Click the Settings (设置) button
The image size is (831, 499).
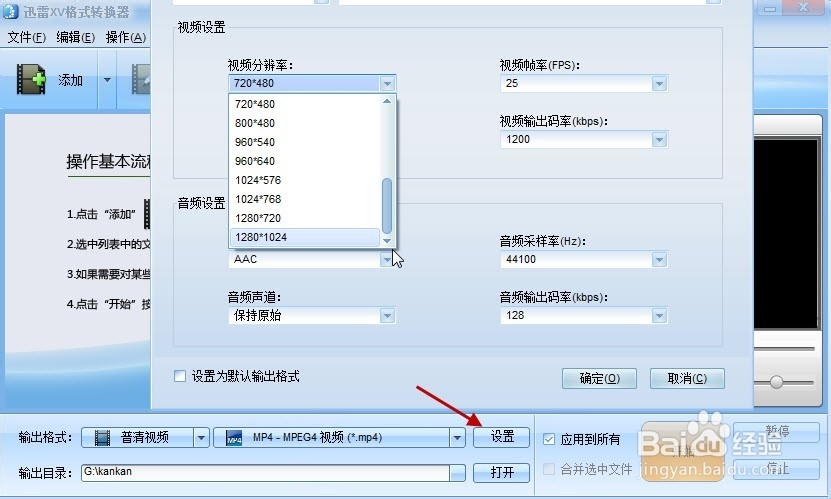(501, 437)
